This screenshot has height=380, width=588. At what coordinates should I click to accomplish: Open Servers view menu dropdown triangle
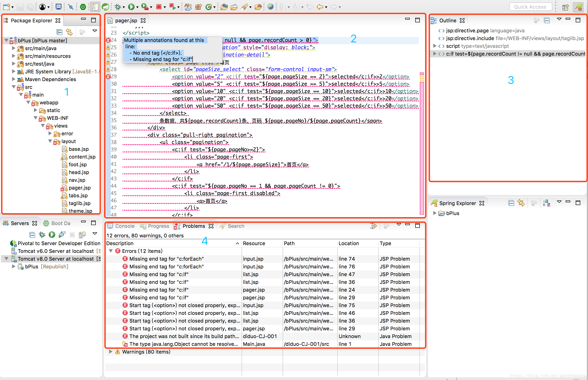click(x=95, y=234)
